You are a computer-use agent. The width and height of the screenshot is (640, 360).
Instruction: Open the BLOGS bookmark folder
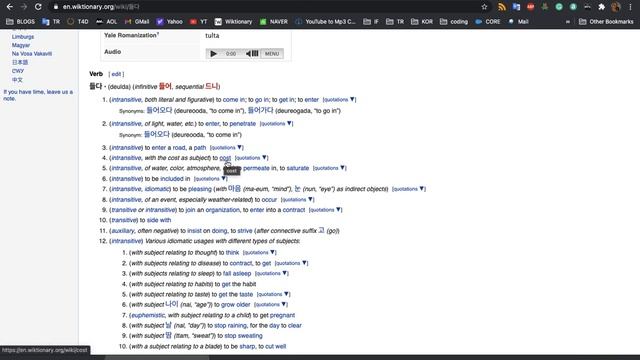(20, 22)
